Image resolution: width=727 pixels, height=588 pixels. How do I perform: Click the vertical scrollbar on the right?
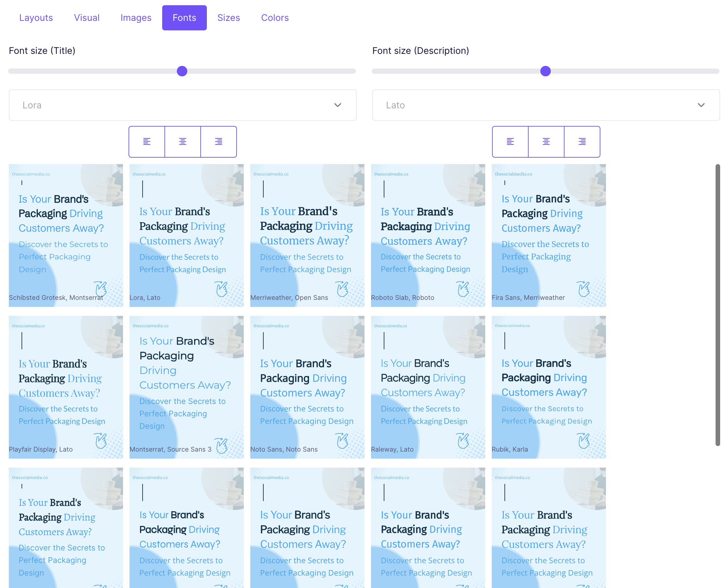pyautogui.click(x=719, y=305)
